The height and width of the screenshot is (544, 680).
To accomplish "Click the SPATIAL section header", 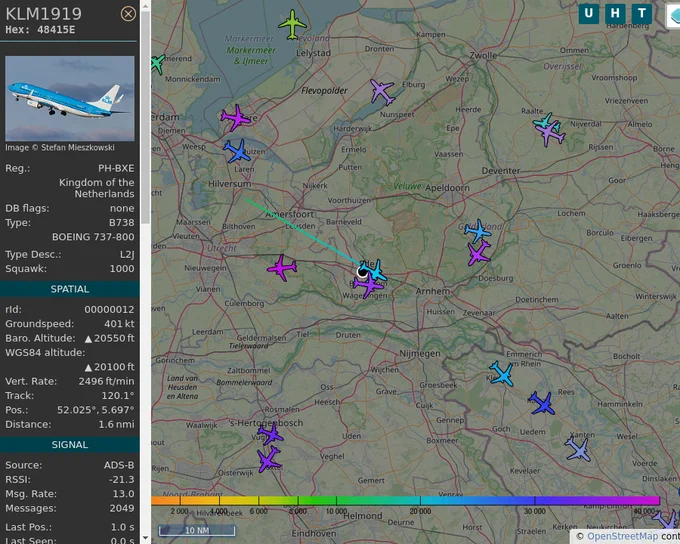I will point(70,289).
